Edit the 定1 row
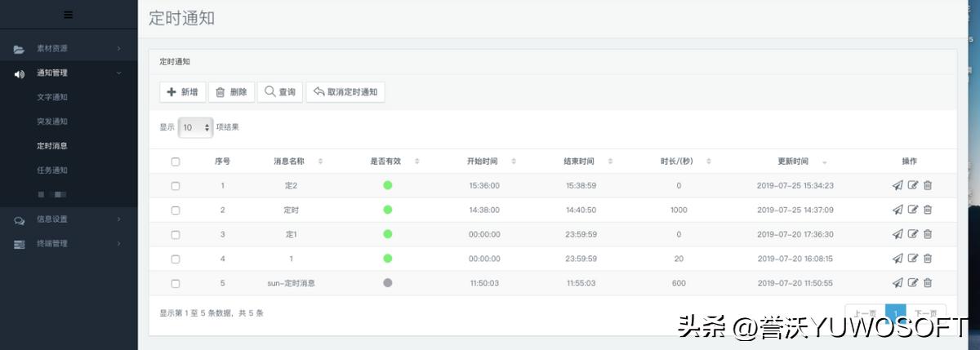The width and height of the screenshot is (980, 350). [913, 234]
